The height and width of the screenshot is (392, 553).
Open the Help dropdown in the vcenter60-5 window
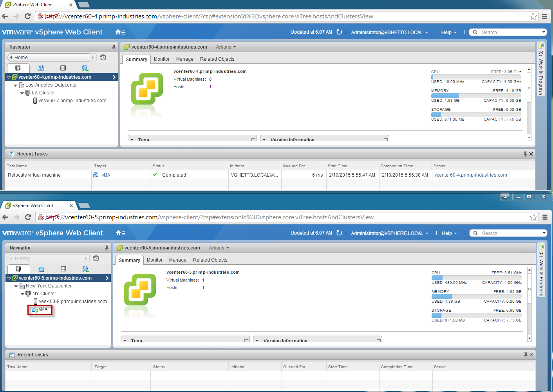tap(449, 233)
